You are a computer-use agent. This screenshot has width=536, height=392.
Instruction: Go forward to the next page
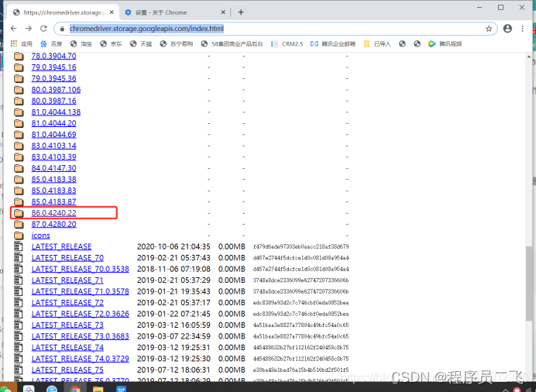pyautogui.click(x=29, y=29)
